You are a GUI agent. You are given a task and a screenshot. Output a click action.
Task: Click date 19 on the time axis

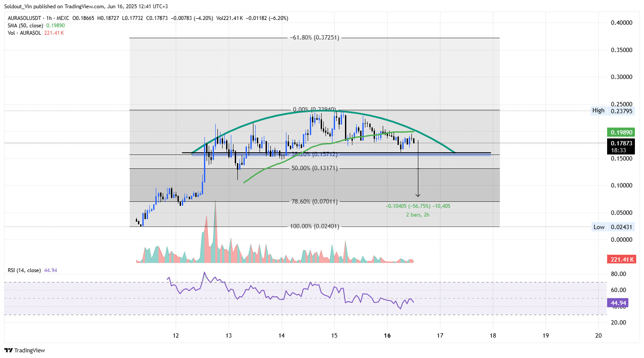[x=545, y=335]
